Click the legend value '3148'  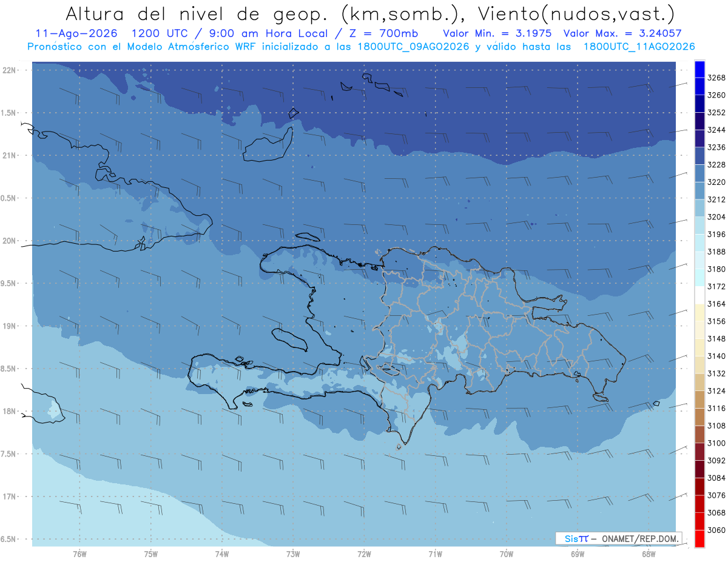point(716,339)
